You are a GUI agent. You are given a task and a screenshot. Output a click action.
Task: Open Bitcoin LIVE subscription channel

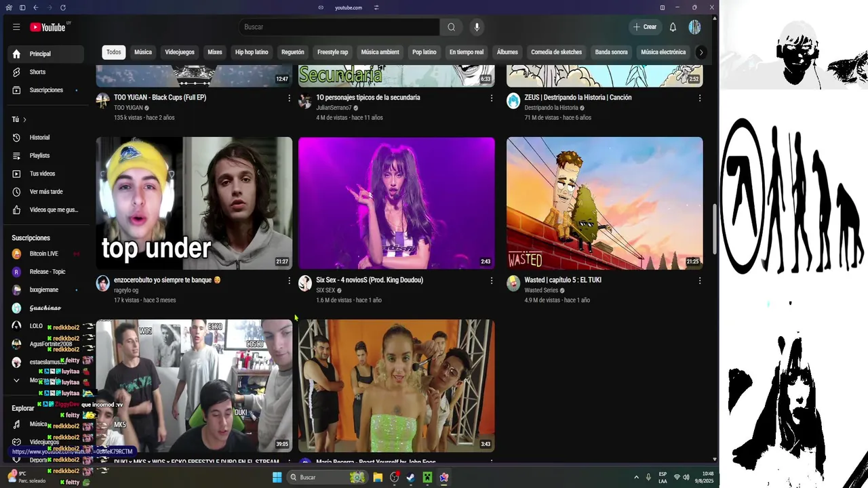(x=46, y=253)
